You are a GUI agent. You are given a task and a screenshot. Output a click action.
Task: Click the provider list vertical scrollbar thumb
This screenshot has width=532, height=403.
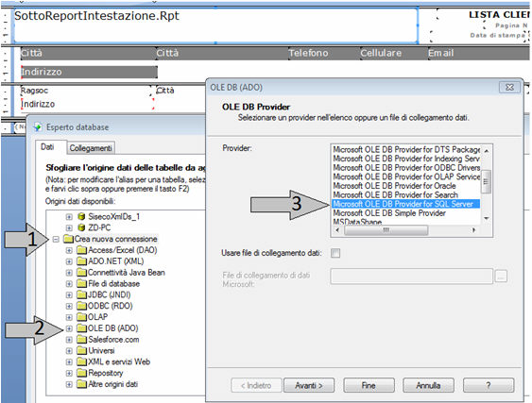point(487,181)
